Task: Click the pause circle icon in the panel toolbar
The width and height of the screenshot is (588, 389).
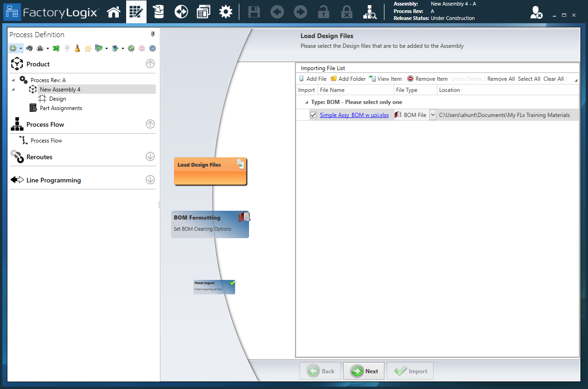Action: [x=152, y=48]
